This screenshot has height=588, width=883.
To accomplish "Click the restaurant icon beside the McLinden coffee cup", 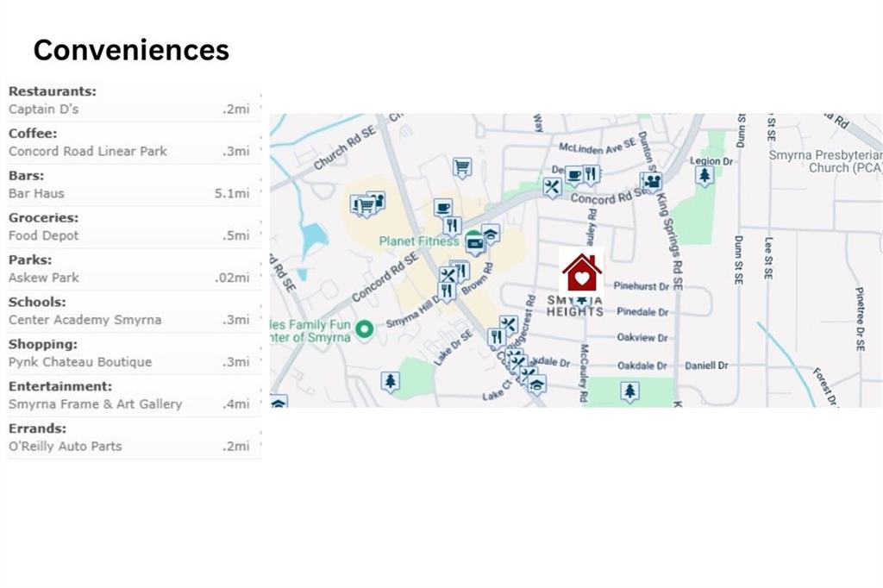I will [590, 174].
